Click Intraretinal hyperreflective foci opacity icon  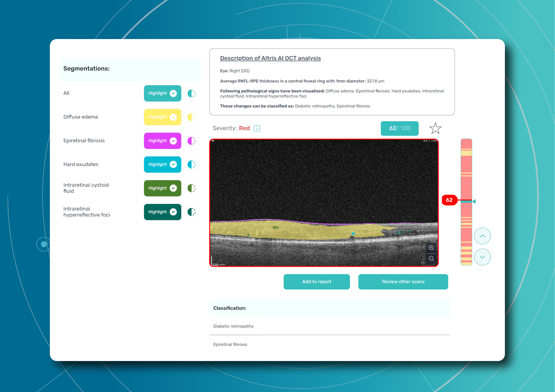(191, 212)
